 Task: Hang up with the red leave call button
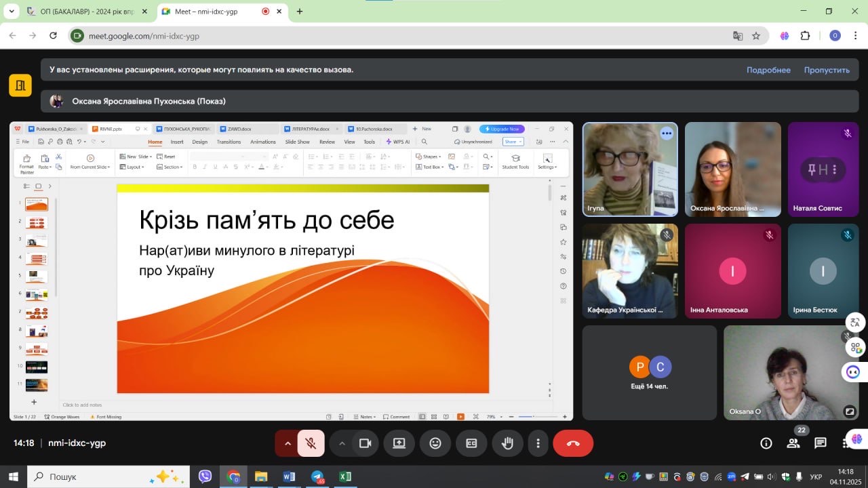click(x=573, y=443)
